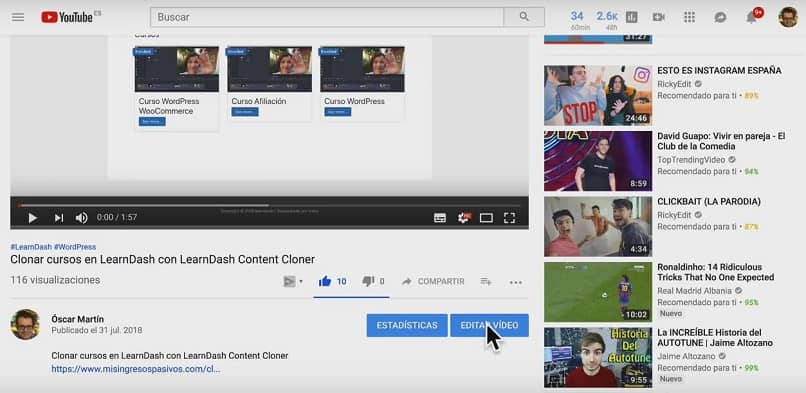Screen dimensions: 806x393
Task: Click the 116 visualizaciones count
Action: click(55, 280)
